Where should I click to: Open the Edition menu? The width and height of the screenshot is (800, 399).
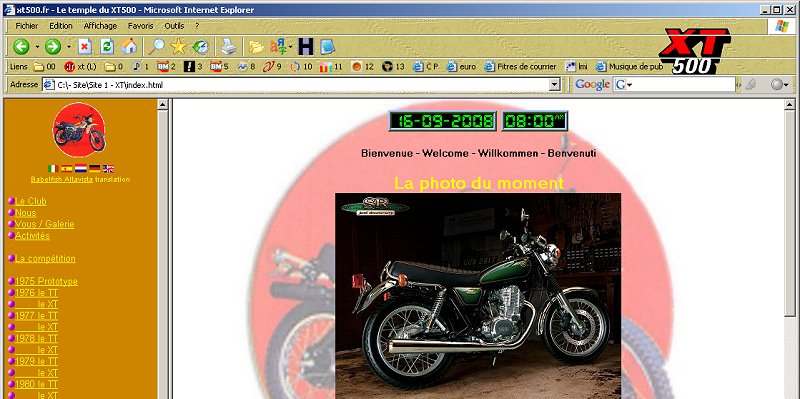(61, 26)
